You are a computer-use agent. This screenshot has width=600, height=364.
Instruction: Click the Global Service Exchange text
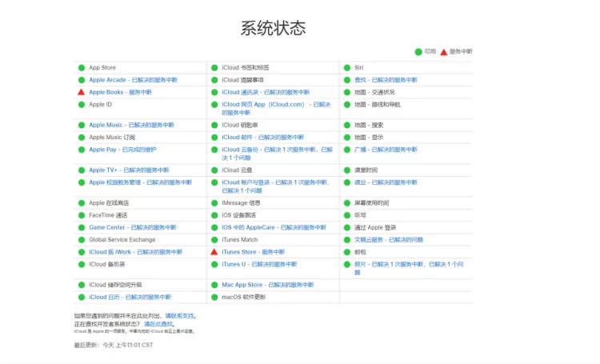tap(122, 240)
